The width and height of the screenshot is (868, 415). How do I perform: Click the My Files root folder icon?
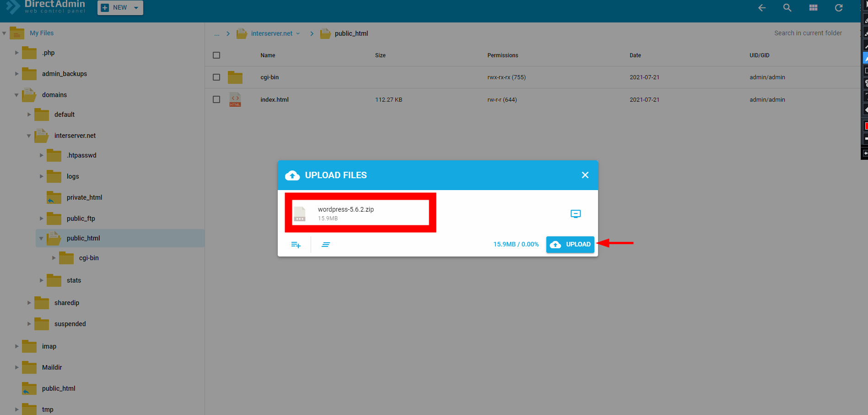tap(17, 33)
